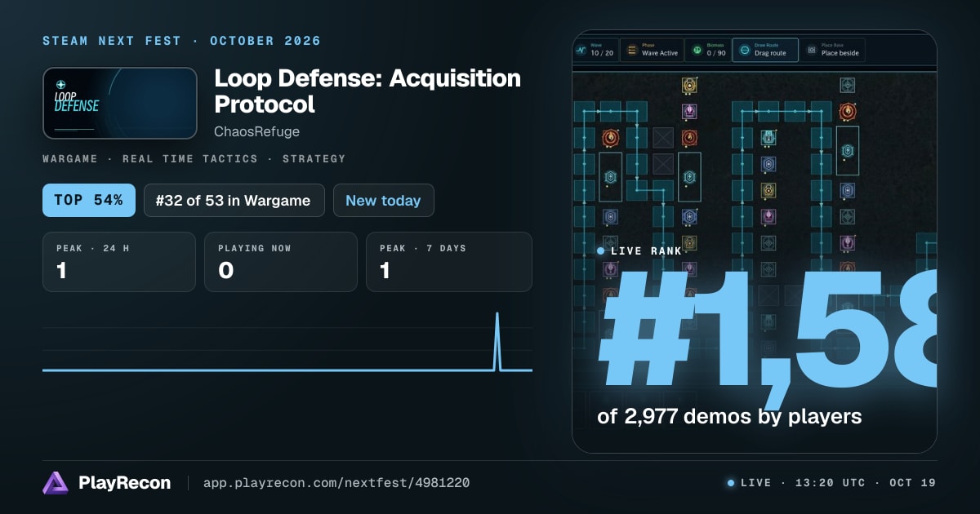This screenshot has height=514, width=980.
Task: Click the spike on the player chart
Action: click(496, 342)
